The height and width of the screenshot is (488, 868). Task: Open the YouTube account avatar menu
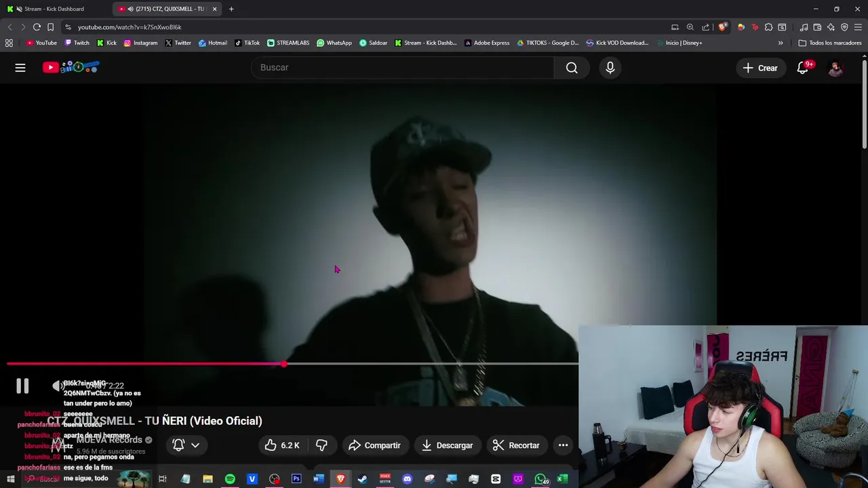[835, 68]
